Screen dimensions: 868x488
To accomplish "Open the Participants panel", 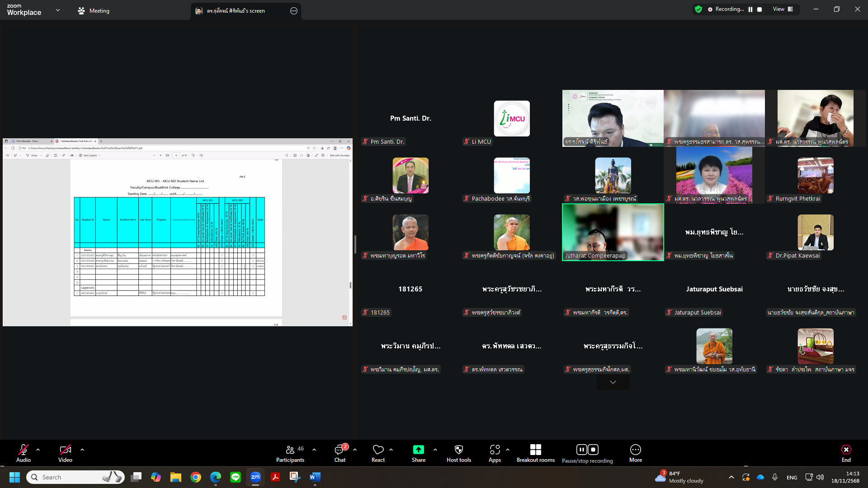I will pos(290,453).
